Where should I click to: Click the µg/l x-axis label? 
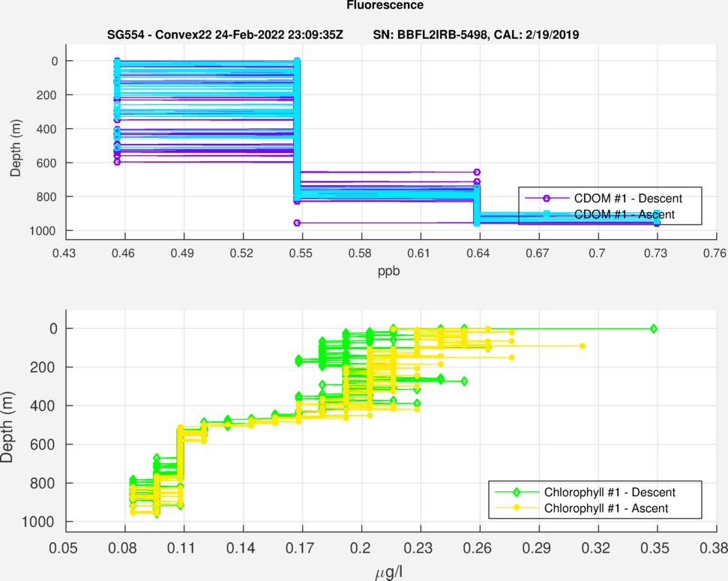[x=389, y=574]
